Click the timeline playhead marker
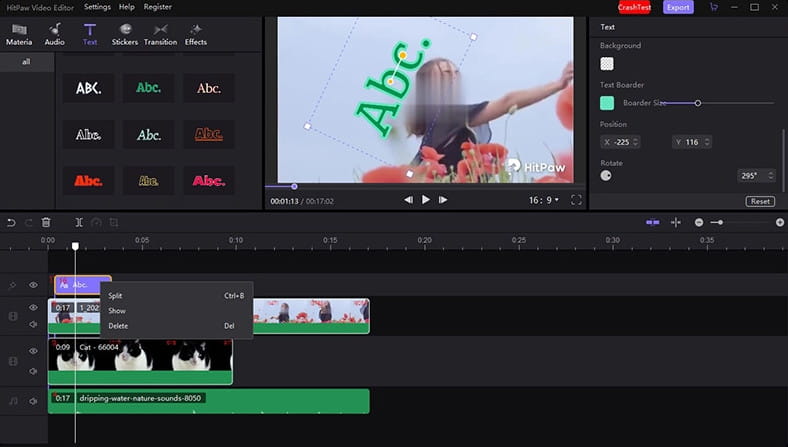 [x=75, y=246]
